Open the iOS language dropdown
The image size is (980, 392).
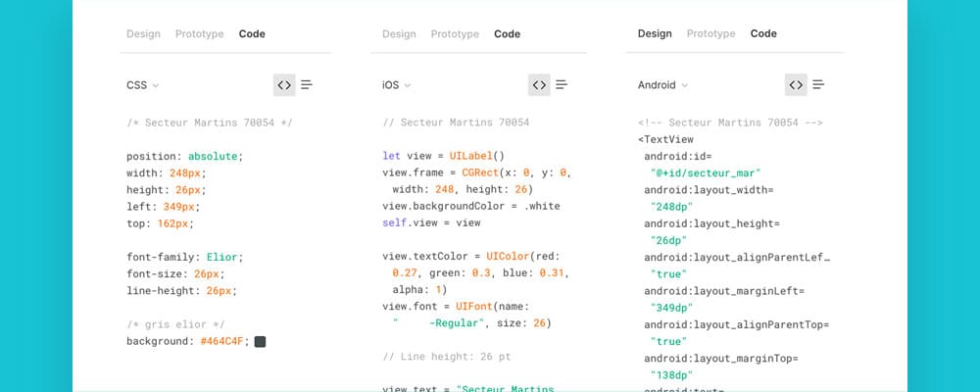tap(396, 85)
